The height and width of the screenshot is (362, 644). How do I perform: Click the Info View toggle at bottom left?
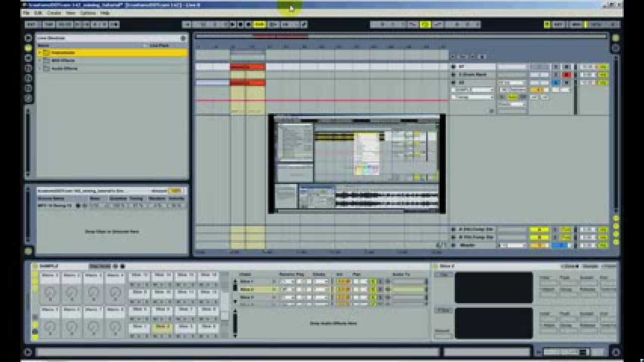29,352
